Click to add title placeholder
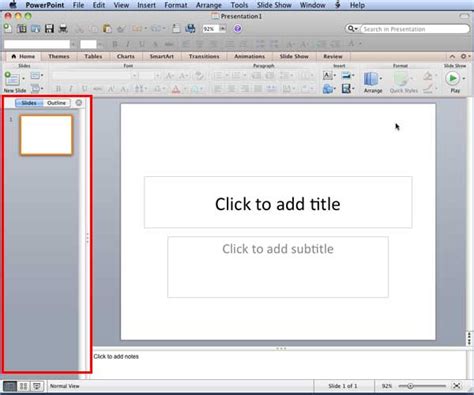The image size is (474, 395). [278, 202]
